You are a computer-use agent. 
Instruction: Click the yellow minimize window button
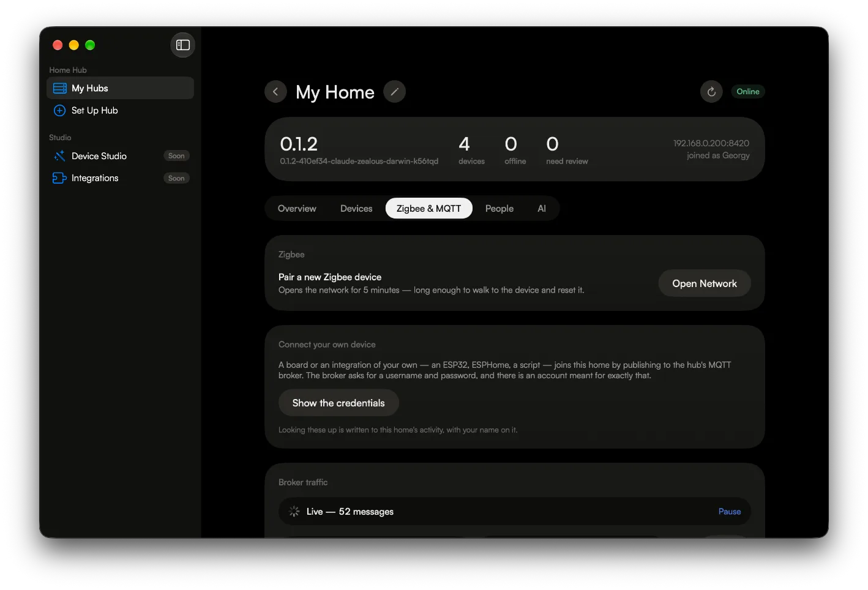coord(74,45)
